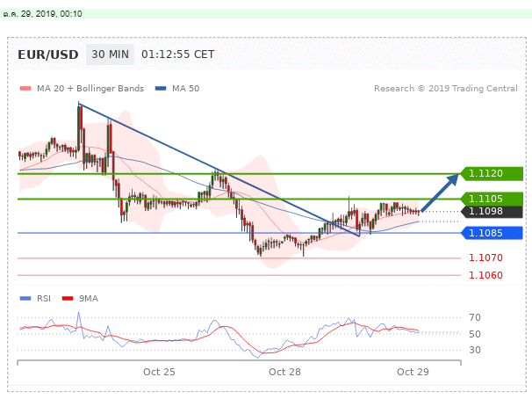Screen dimensions: 532x399
Task: Click the MA 20 + Bollinger Bands legend label
Action: [90, 89]
